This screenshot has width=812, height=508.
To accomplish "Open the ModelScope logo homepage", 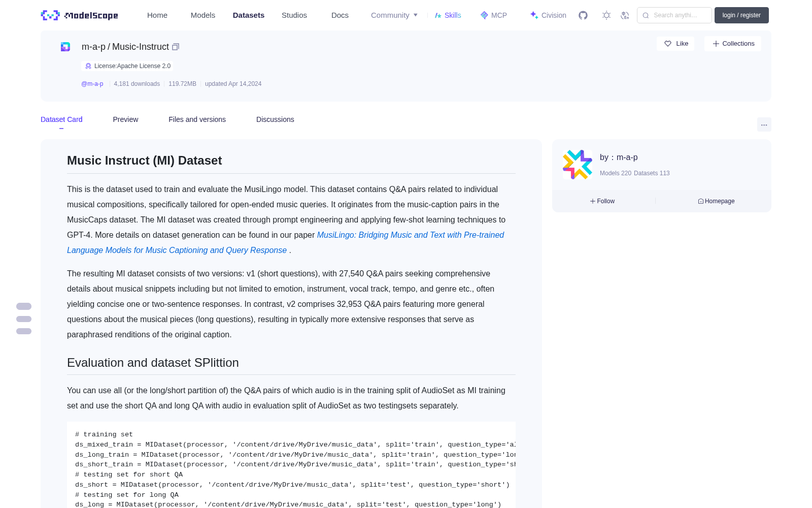I will [x=79, y=15].
